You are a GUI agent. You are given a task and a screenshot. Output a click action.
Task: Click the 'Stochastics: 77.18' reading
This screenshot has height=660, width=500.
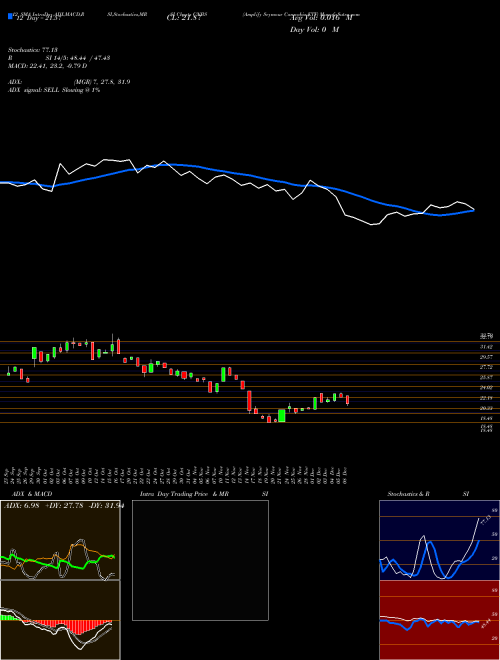pyautogui.click(x=33, y=50)
